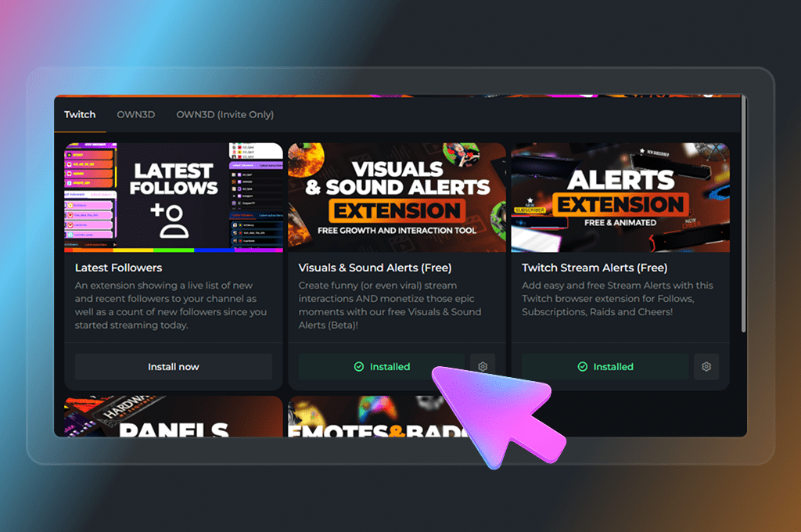Click the Latest Followers title
This screenshot has width=801, height=532.
[119, 268]
